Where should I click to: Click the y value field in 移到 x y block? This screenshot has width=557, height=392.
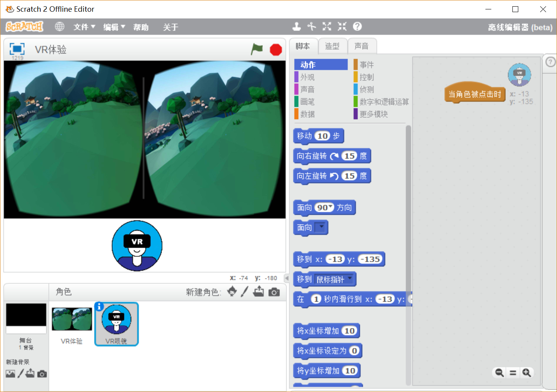click(x=370, y=259)
